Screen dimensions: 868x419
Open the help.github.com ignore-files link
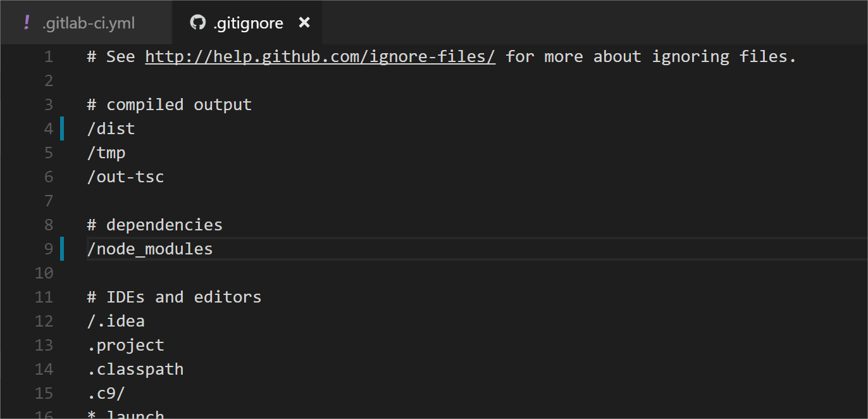(320, 57)
